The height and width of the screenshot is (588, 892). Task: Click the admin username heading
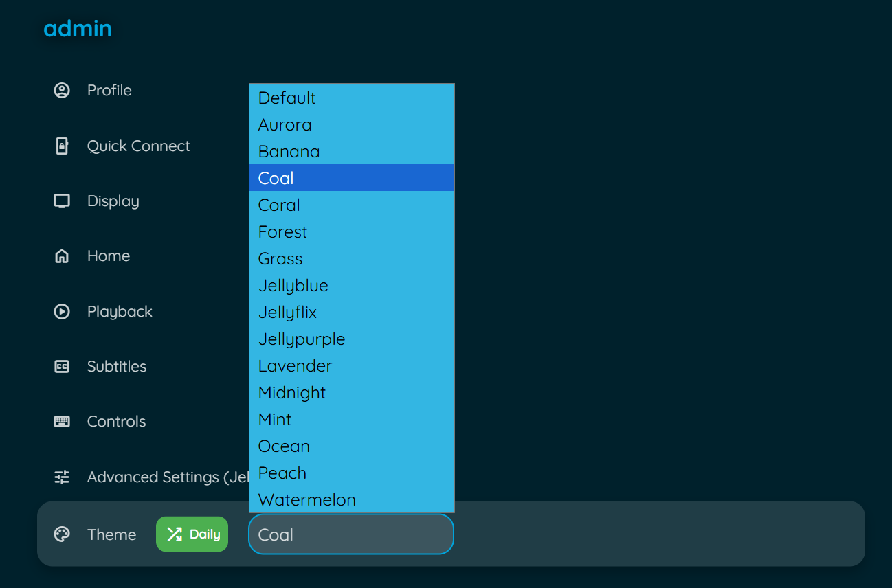click(77, 28)
